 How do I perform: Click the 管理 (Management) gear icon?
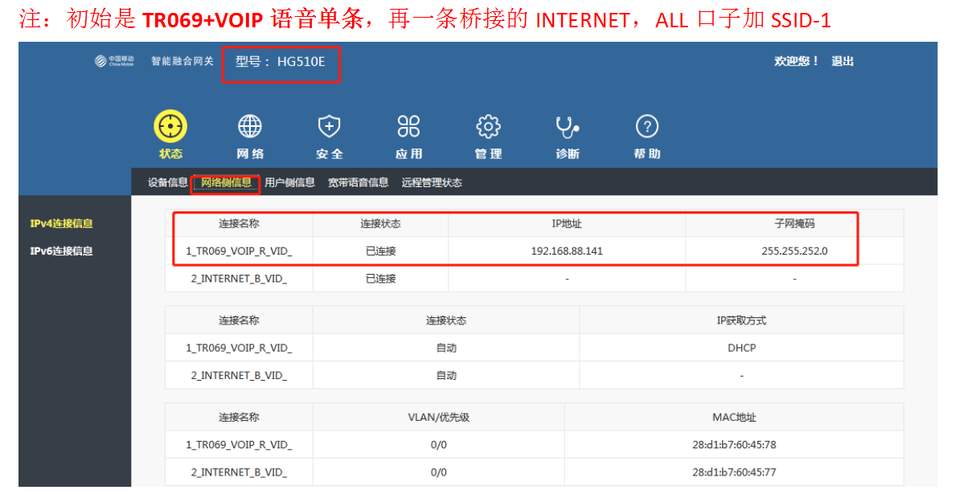[488, 127]
